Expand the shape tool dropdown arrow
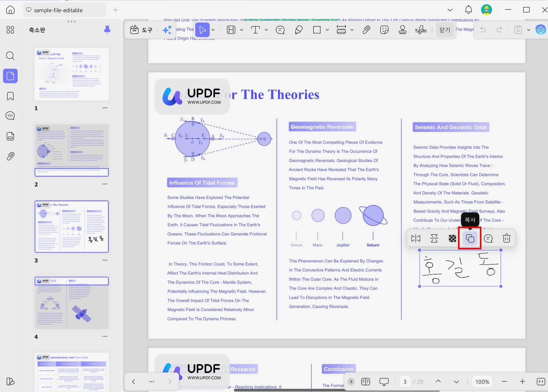Viewport: 548px width, 392px height. click(327, 30)
